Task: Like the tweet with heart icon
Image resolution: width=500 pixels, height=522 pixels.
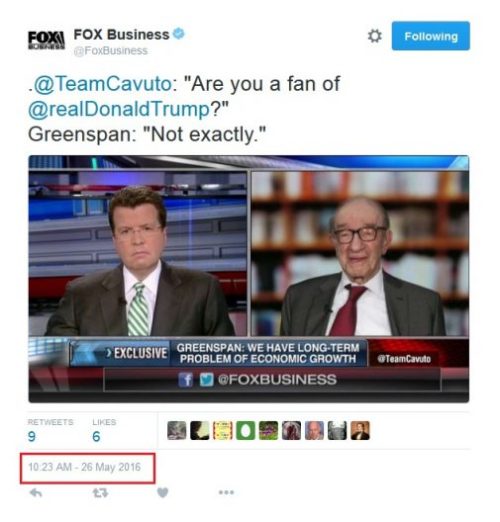Action: tap(163, 492)
